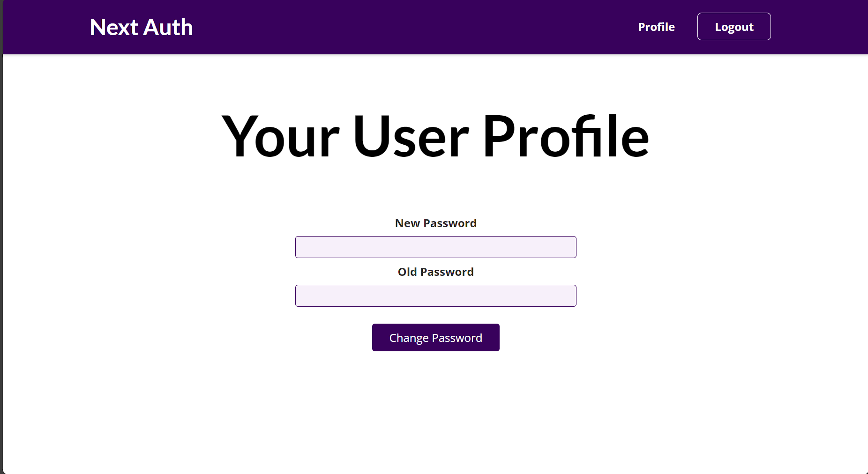
Task: Submit with the Change Password button
Action: click(435, 338)
